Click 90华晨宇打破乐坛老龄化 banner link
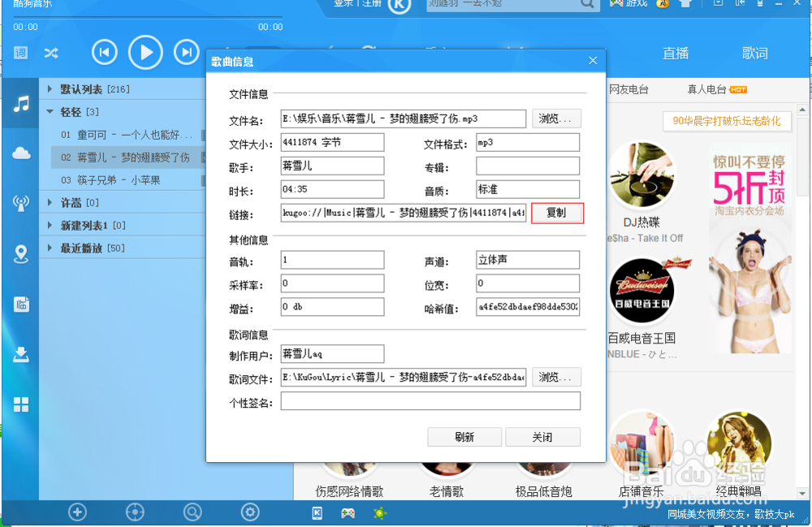Viewport: 812px width, 527px height. (727, 121)
